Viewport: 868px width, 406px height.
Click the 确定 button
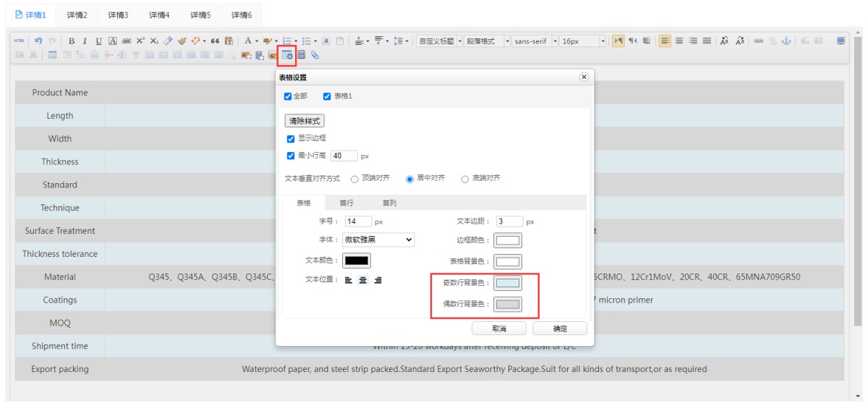point(560,329)
